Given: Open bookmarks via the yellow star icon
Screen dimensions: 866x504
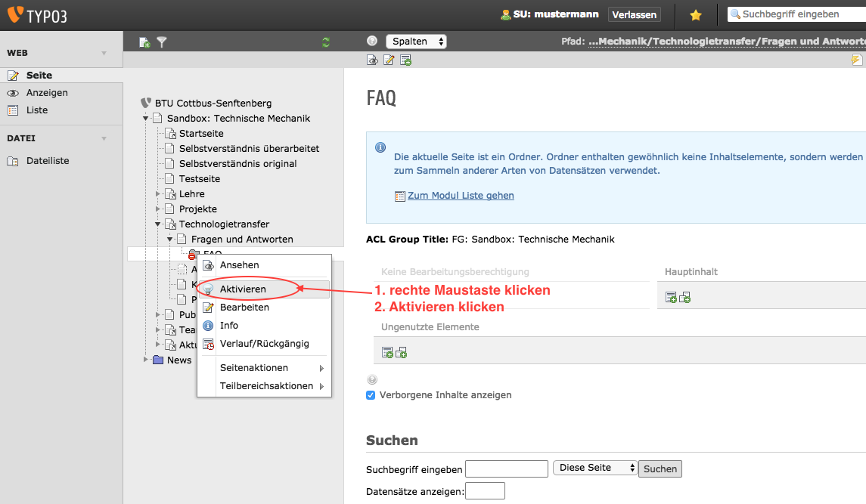Looking at the screenshot, I should pyautogui.click(x=696, y=15).
